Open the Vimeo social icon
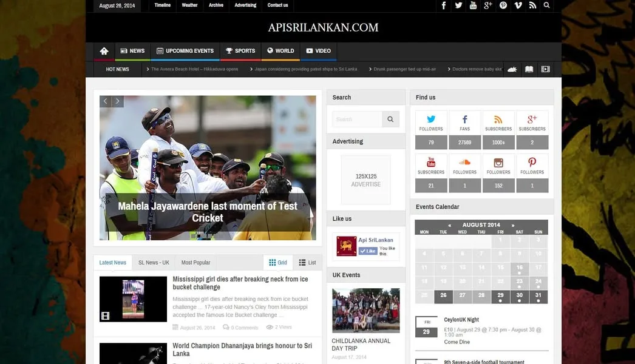 [x=517, y=5]
